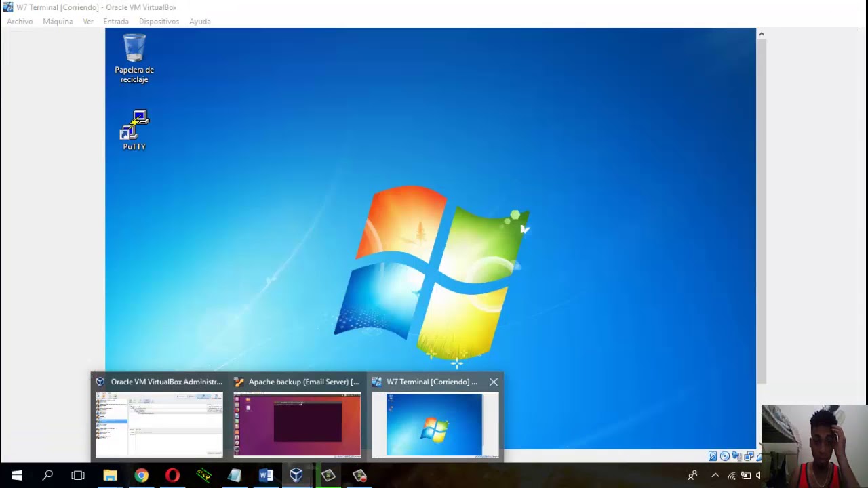Click the vertical scrollbar of the VM view
The width and height of the screenshot is (868, 488).
(762, 210)
